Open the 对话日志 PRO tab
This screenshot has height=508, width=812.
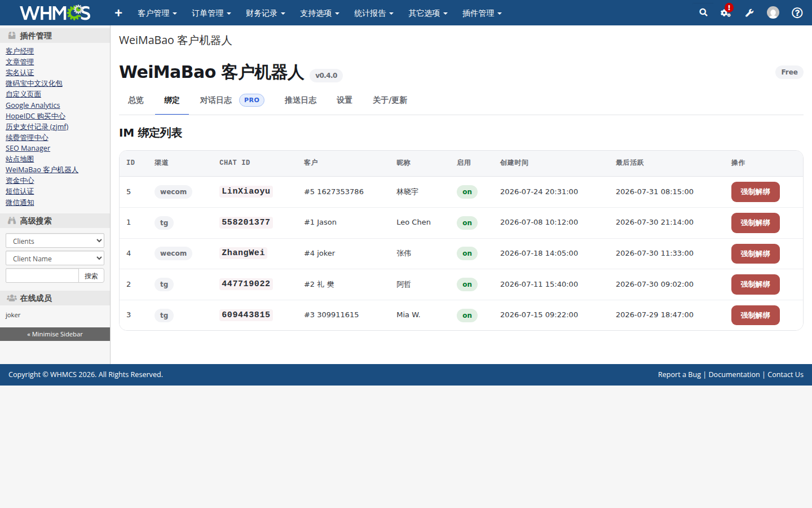(232, 100)
